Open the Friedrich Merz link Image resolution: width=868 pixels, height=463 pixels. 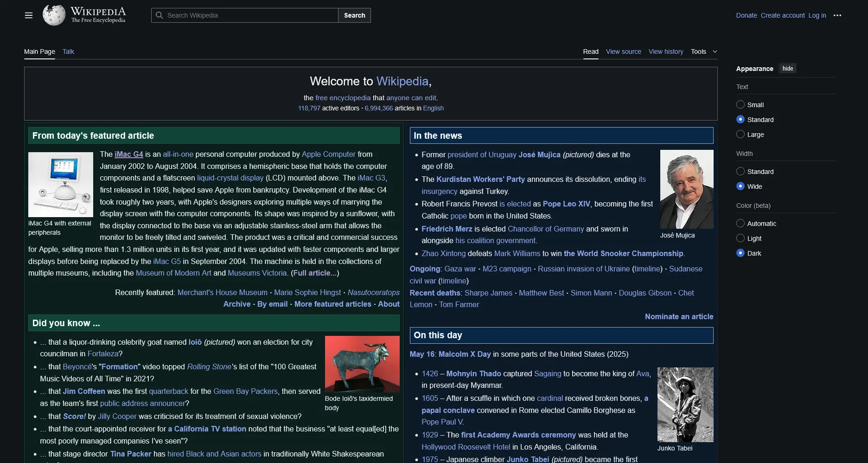pos(447,229)
